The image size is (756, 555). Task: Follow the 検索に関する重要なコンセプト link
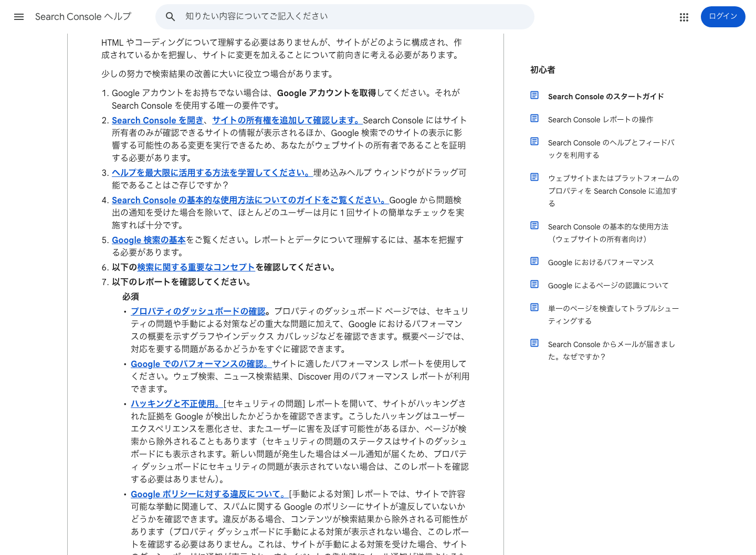(x=196, y=267)
